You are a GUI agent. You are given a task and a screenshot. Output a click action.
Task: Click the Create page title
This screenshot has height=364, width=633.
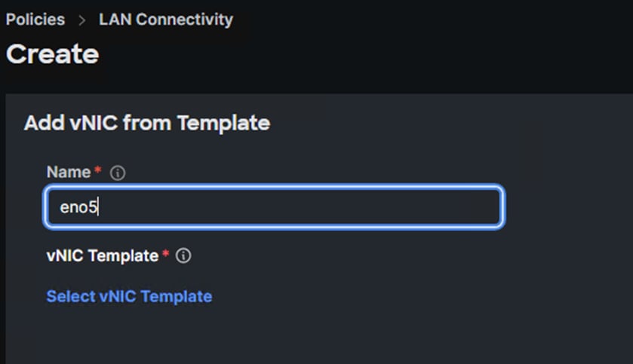tap(52, 55)
